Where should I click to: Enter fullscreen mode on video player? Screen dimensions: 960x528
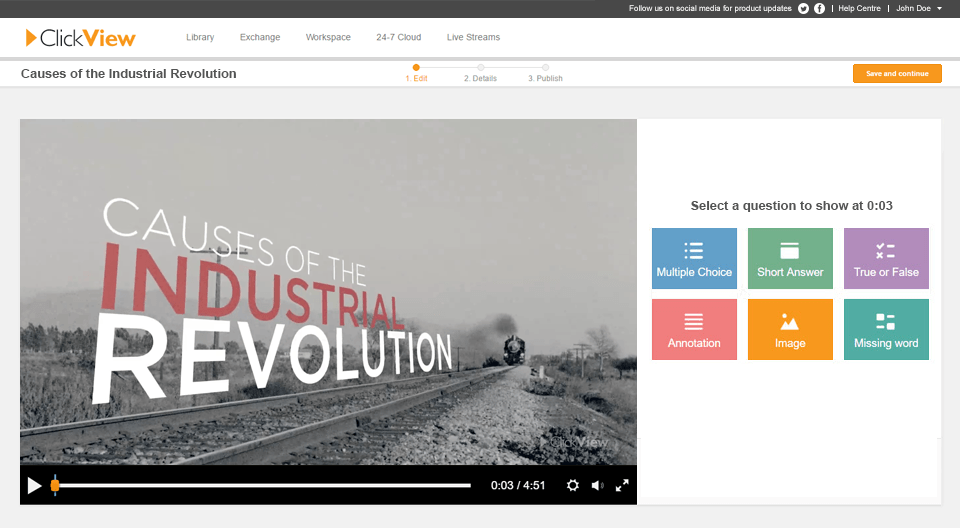click(x=622, y=485)
